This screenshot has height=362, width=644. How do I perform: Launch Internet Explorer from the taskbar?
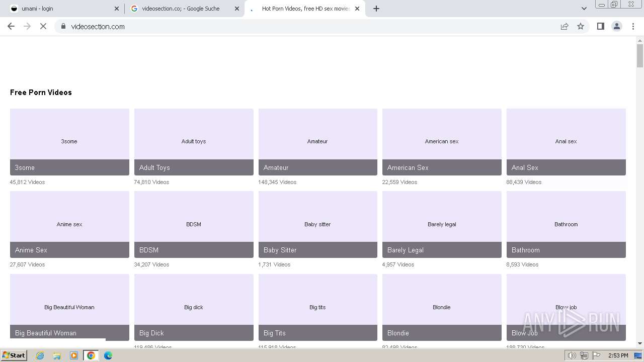pyautogui.click(x=40, y=355)
